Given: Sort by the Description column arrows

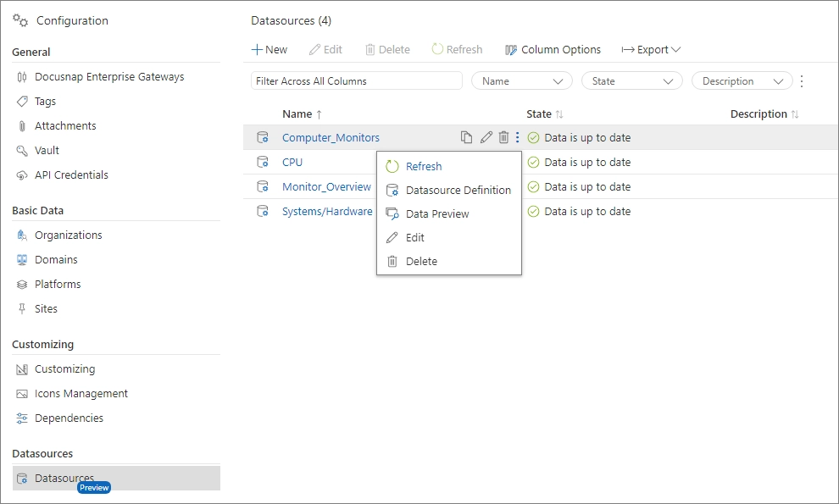Looking at the screenshot, I should click(x=795, y=114).
